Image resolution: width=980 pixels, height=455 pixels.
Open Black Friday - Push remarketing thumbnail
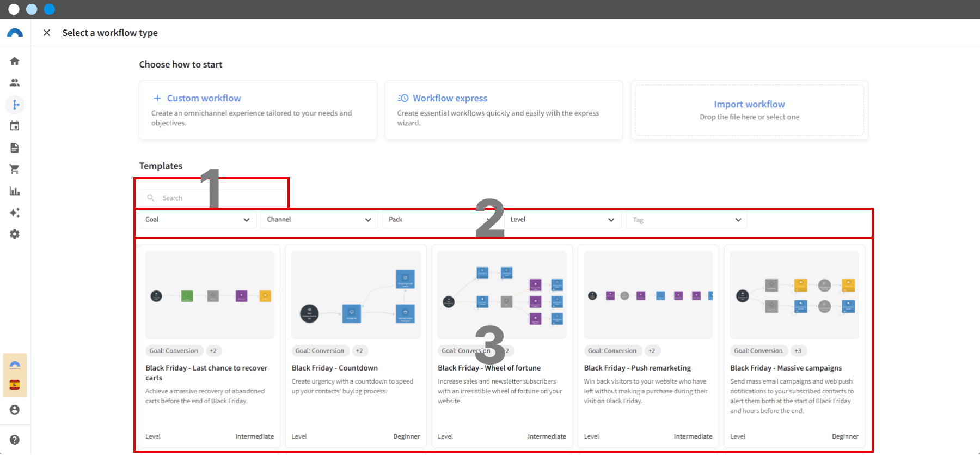pos(648,295)
